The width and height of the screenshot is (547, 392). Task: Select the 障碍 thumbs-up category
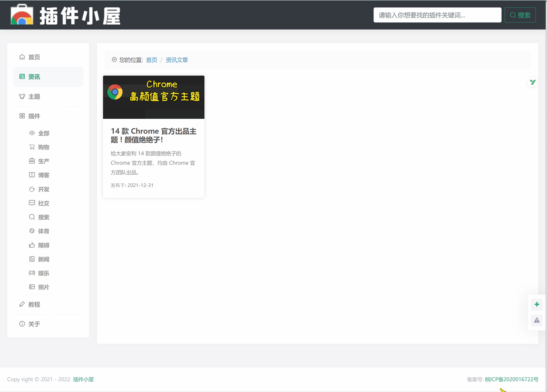point(43,245)
